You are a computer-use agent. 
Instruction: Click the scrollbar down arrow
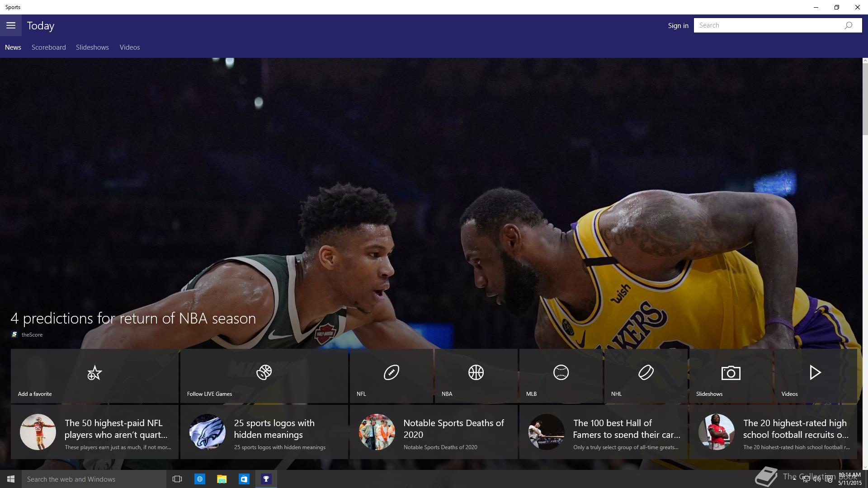[x=865, y=467]
